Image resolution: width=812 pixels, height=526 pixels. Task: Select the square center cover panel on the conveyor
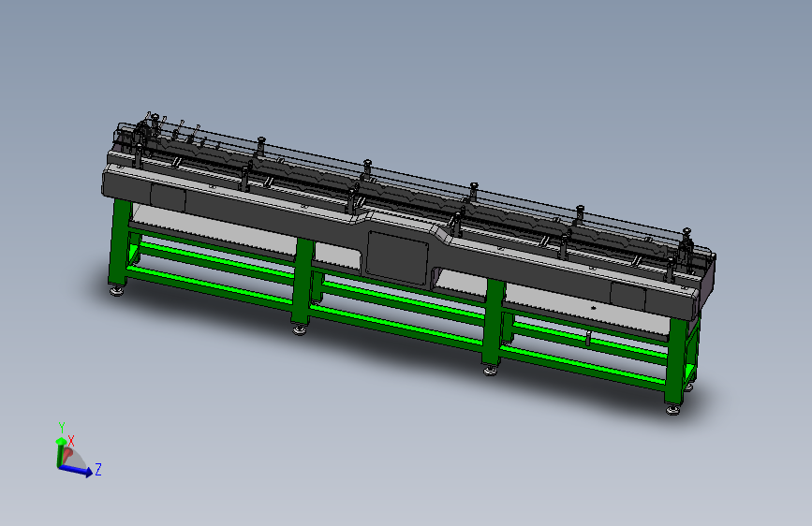coord(398,257)
